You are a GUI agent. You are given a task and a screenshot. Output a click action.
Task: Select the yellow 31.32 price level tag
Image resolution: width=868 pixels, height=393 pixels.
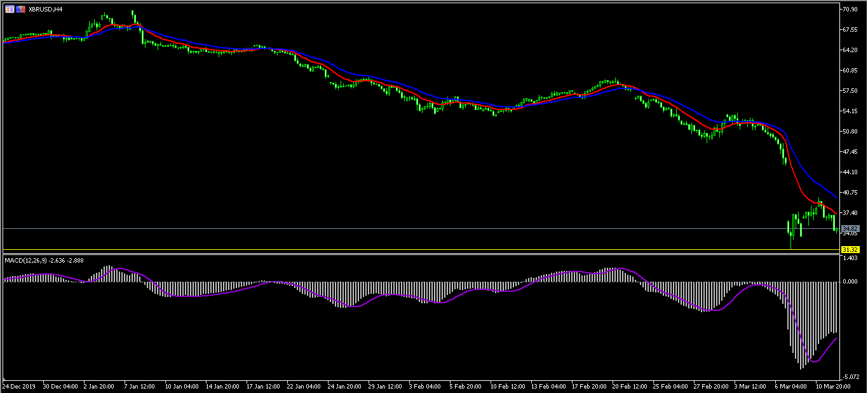pyautogui.click(x=850, y=249)
